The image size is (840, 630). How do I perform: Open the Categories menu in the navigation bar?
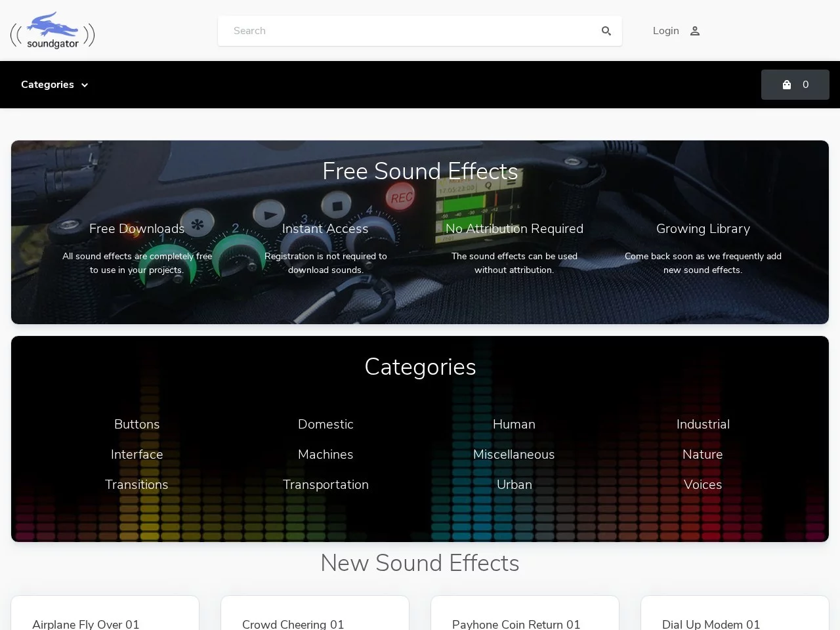tap(47, 85)
